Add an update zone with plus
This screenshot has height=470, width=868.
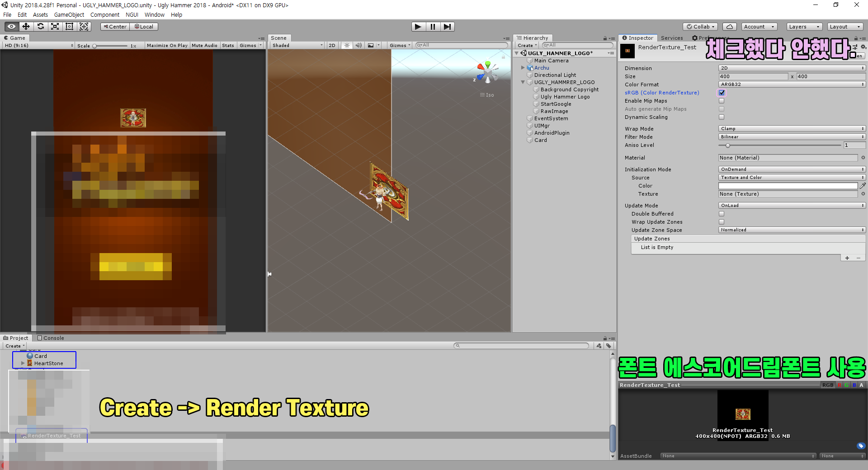click(x=847, y=258)
